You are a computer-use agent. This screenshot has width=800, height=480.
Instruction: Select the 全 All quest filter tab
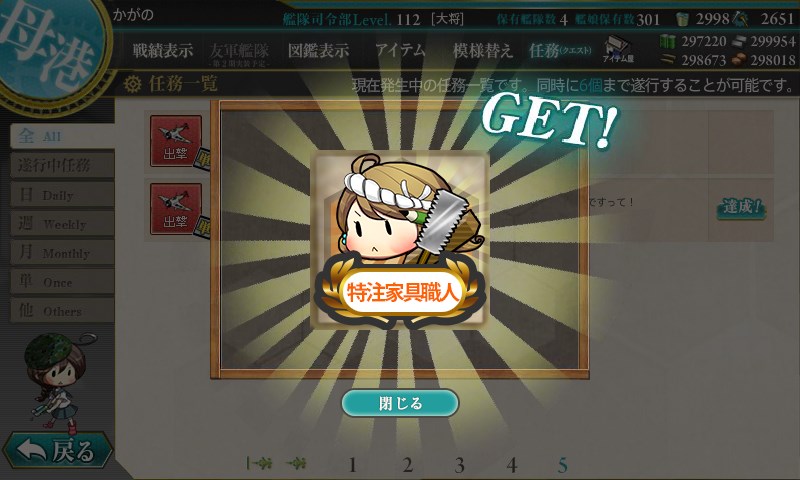[x=62, y=136]
